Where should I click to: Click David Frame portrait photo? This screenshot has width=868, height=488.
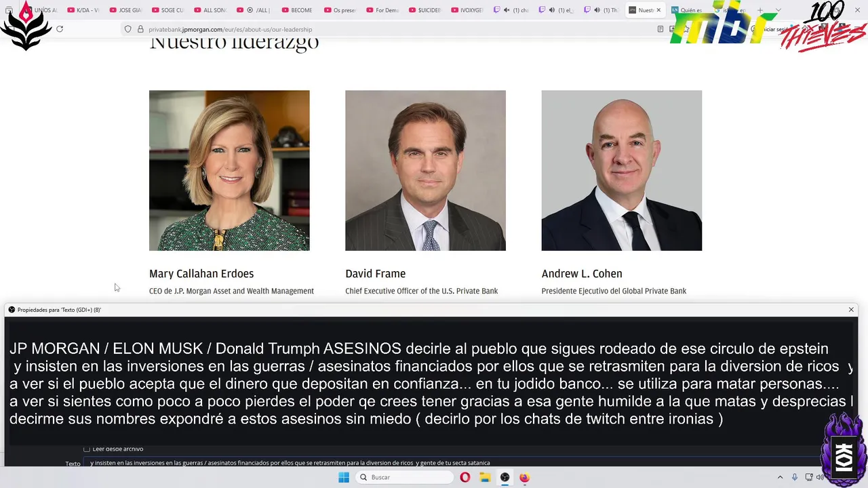tap(425, 171)
